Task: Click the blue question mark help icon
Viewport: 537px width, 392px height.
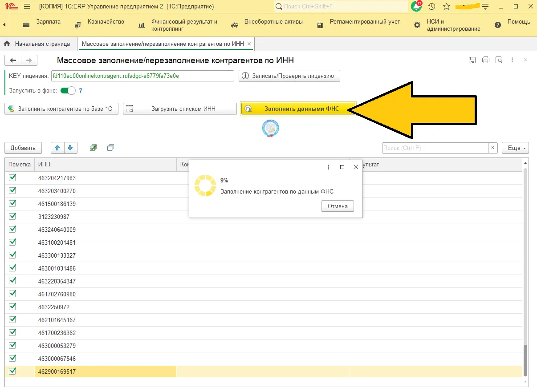Action: [81, 91]
